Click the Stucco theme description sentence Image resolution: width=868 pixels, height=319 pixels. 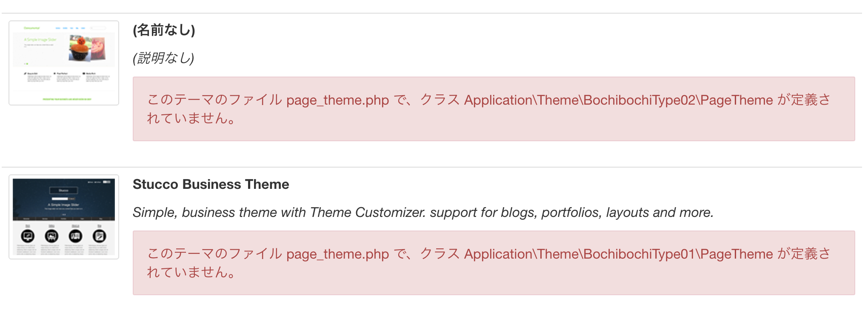[x=423, y=212]
